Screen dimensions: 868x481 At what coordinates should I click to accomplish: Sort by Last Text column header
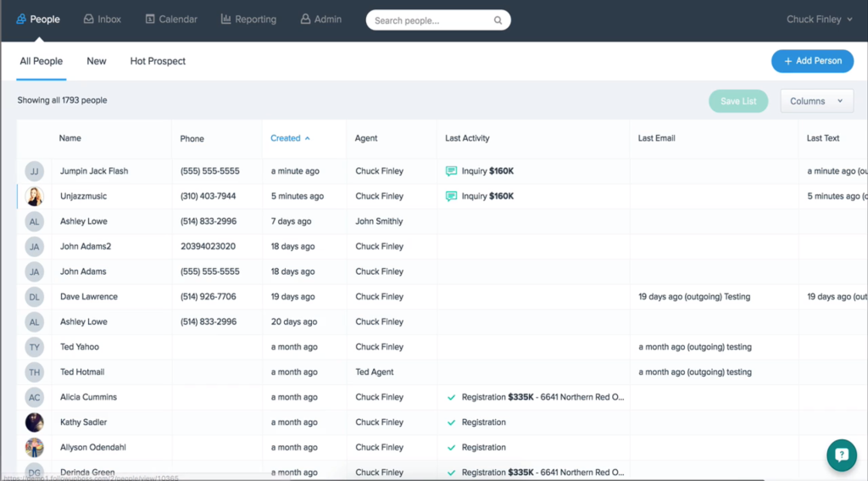point(822,138)
